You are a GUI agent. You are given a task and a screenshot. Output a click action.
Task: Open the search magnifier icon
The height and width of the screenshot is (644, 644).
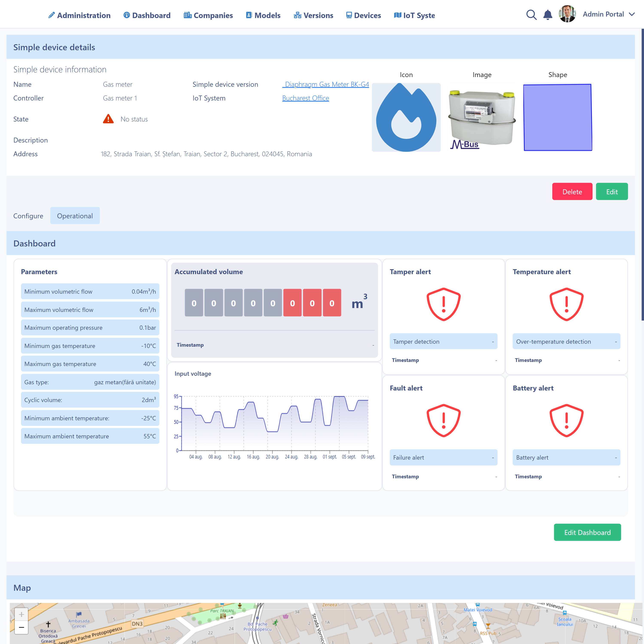click(531, 15)
